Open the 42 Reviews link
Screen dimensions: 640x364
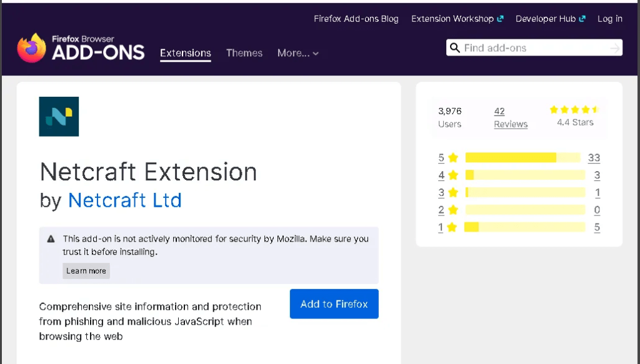[510, 117]
